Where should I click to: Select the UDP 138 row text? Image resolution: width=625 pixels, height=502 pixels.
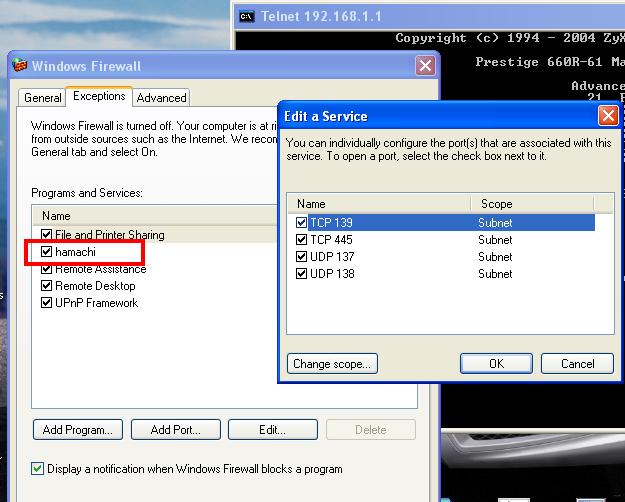(x=332, y=274)
